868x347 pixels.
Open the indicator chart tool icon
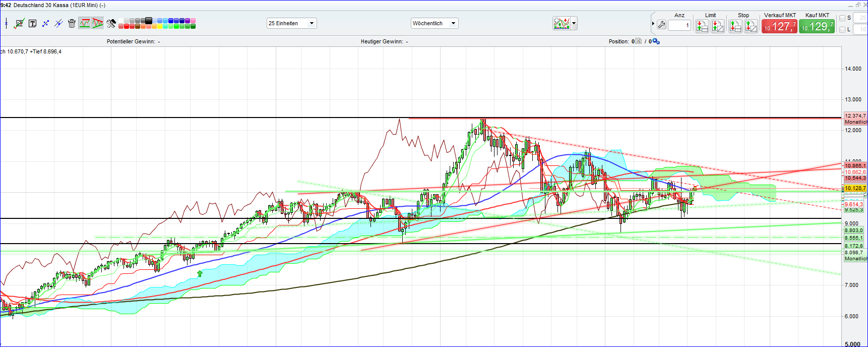pyautogui.click(x=19, y=23)
